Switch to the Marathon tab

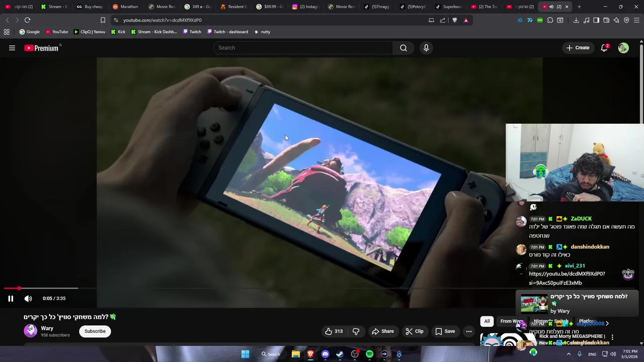click(125, 7)
